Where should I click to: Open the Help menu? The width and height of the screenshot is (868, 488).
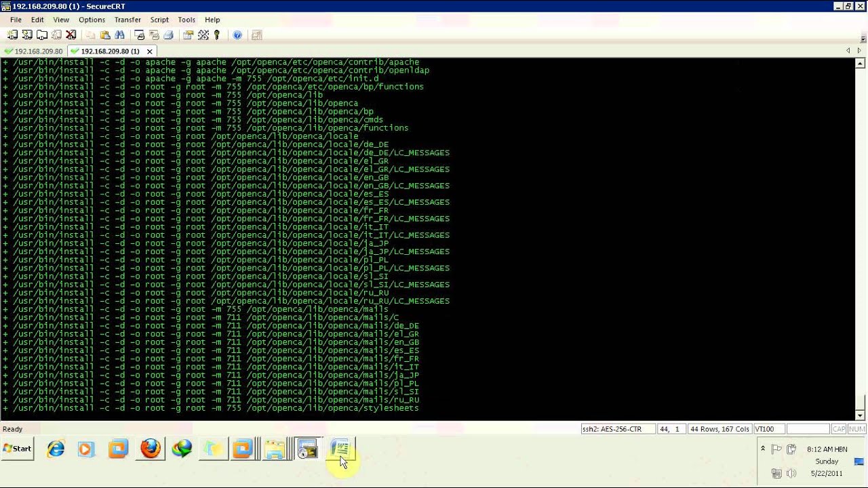click(x=212, y=20)
